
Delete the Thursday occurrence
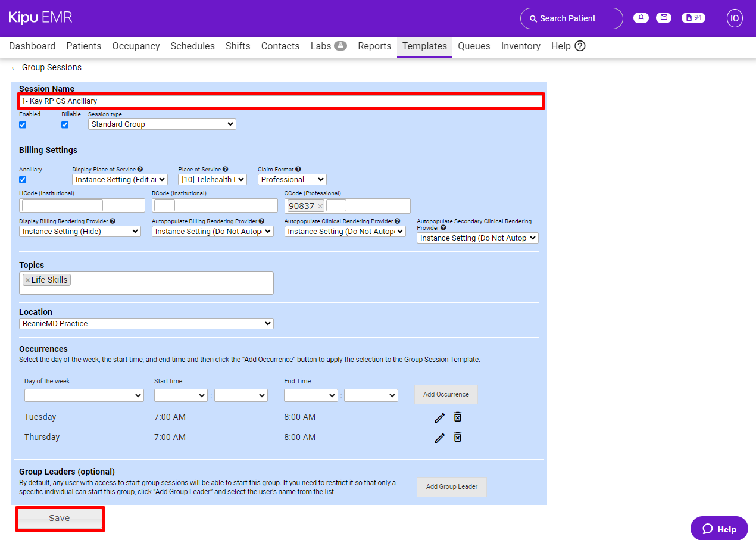(x=457, y=438)
